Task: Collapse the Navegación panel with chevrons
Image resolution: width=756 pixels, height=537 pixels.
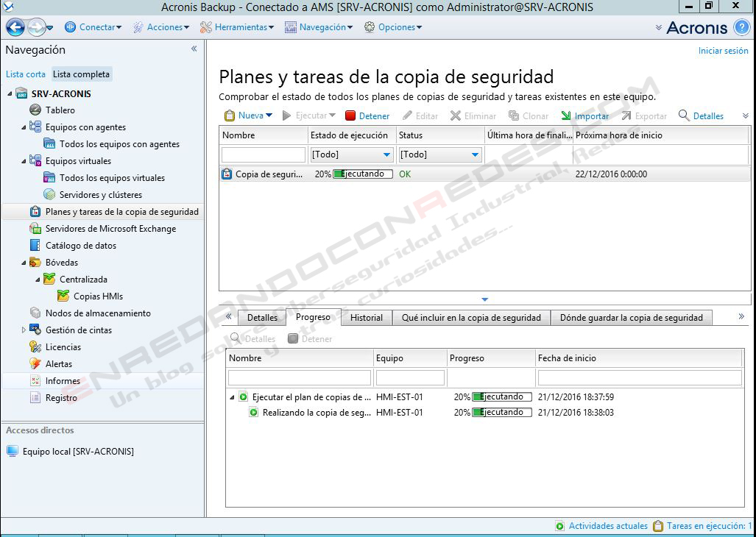Action: click(x=194, y=49)
